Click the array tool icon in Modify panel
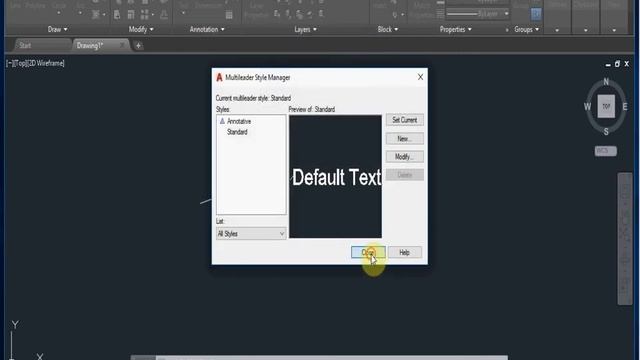This screenshot has width=640, height=360. (x=144, y=15)
